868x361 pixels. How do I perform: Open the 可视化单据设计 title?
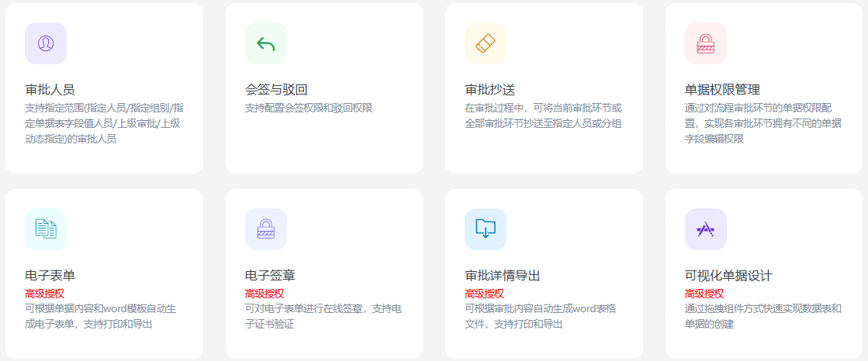728,276
